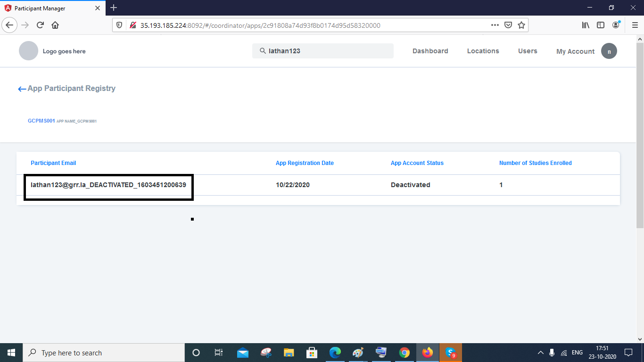Refresh the page with the reload icon
644x362 pixels.
coord(40,25)
